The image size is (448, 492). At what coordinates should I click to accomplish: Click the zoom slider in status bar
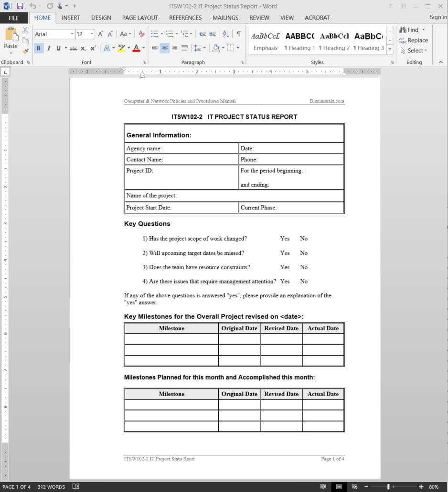(x=389, y=487)
